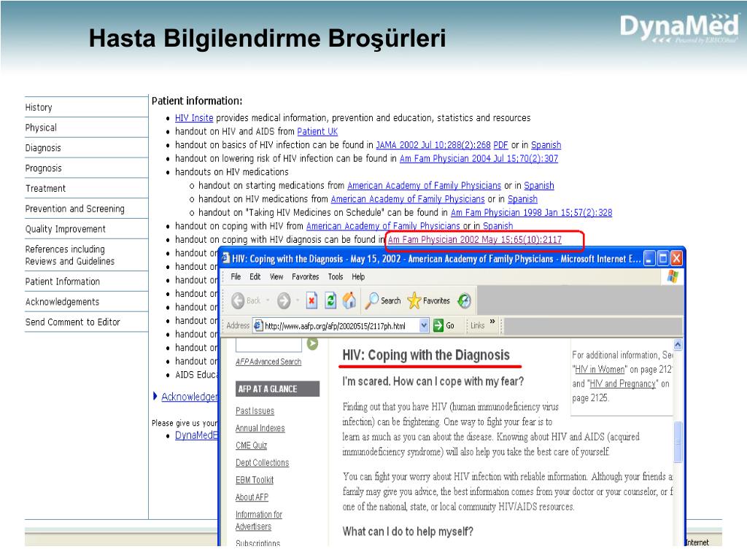Screen dimensions: 747x560
Task: Open Acknowledgements in the sidebar
Action: tap(63, 301)
